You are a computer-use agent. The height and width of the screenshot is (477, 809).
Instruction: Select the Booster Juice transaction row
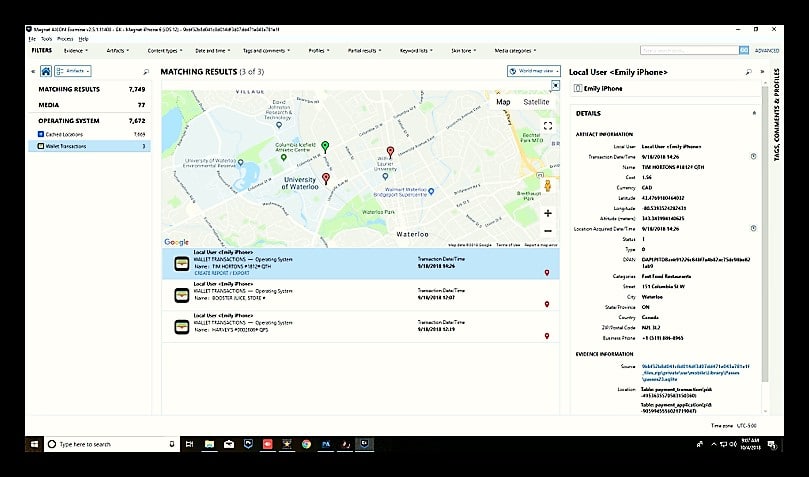pos(361,295)
